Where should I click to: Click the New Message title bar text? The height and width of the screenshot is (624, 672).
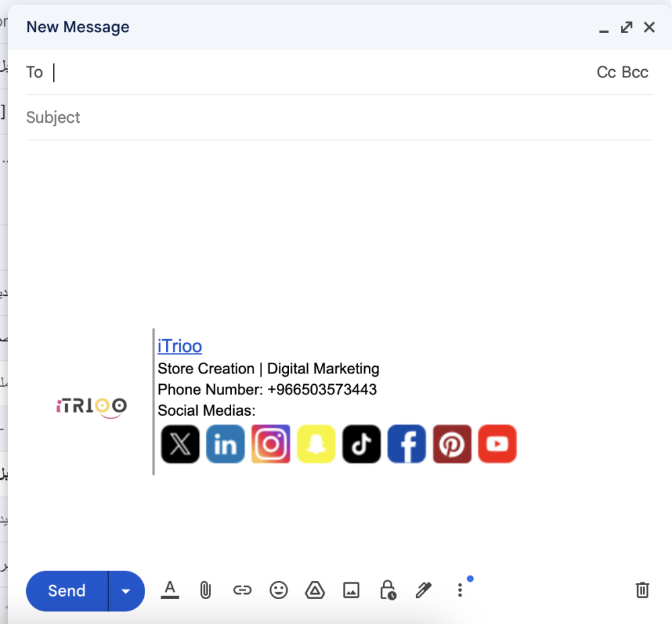click(77, 27)
